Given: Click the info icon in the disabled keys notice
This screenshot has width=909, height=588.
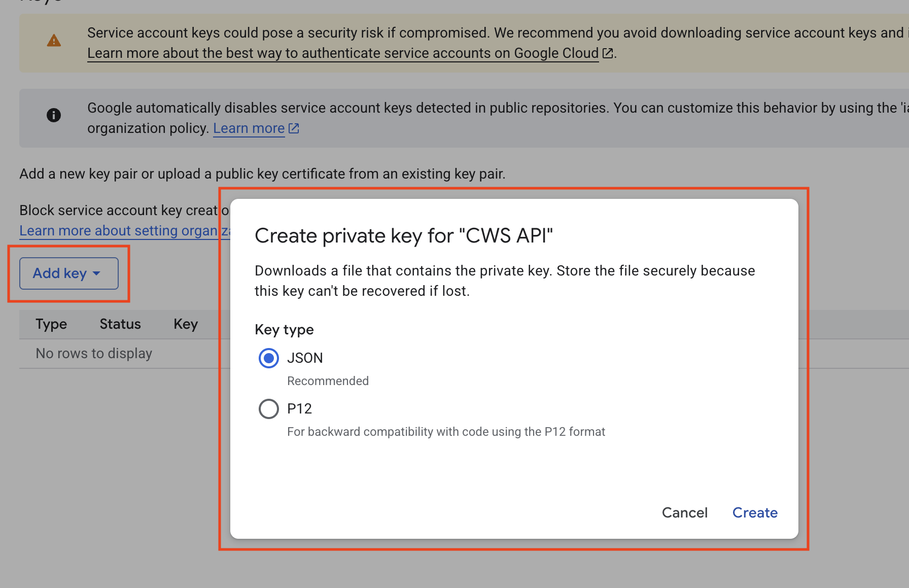Looking at the screenshot, I should 54,115.
